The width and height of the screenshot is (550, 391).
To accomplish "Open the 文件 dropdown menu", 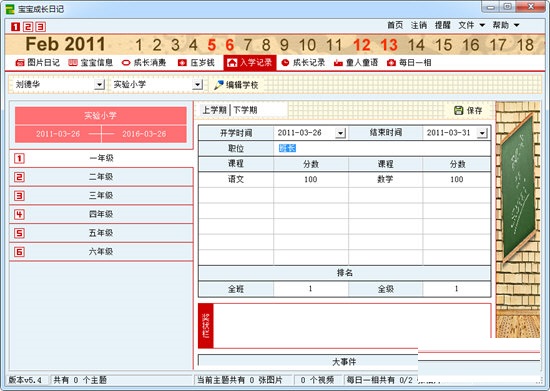I will pos(471,25).
